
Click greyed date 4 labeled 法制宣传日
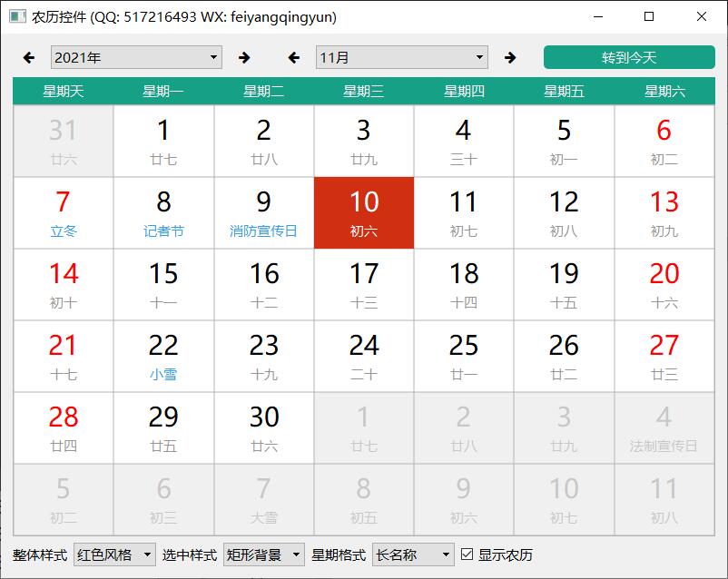[664, 427]
